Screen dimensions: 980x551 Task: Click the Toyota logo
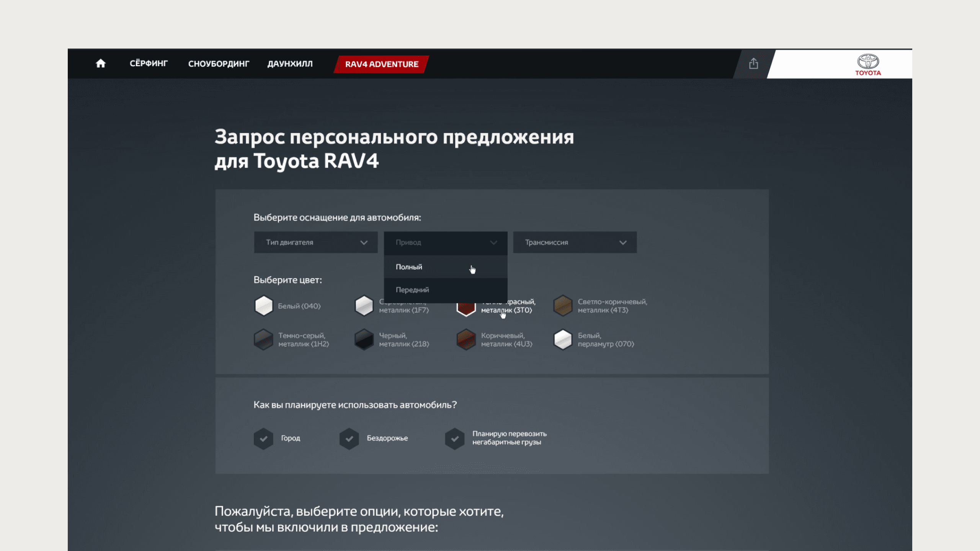(868, 65)
